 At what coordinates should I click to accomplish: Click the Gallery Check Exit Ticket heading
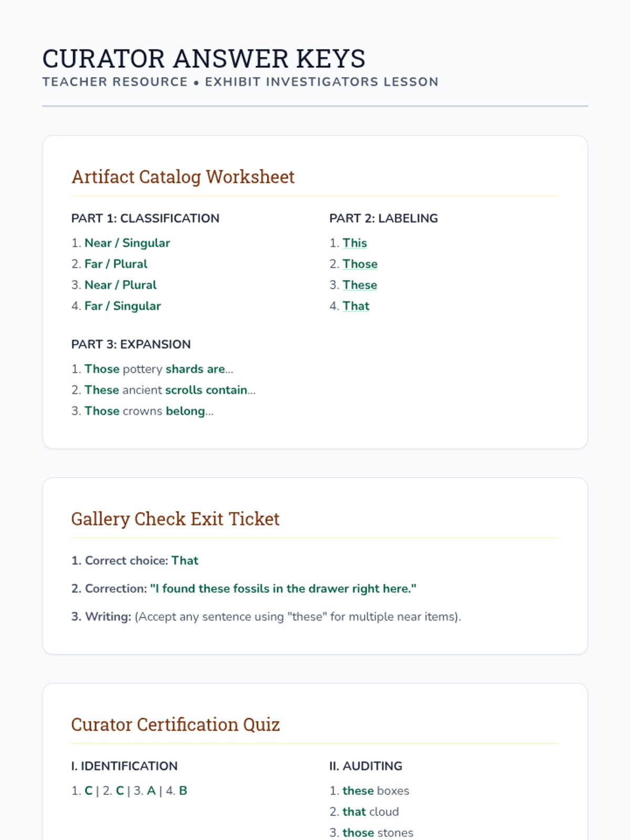tap(175, 519)
